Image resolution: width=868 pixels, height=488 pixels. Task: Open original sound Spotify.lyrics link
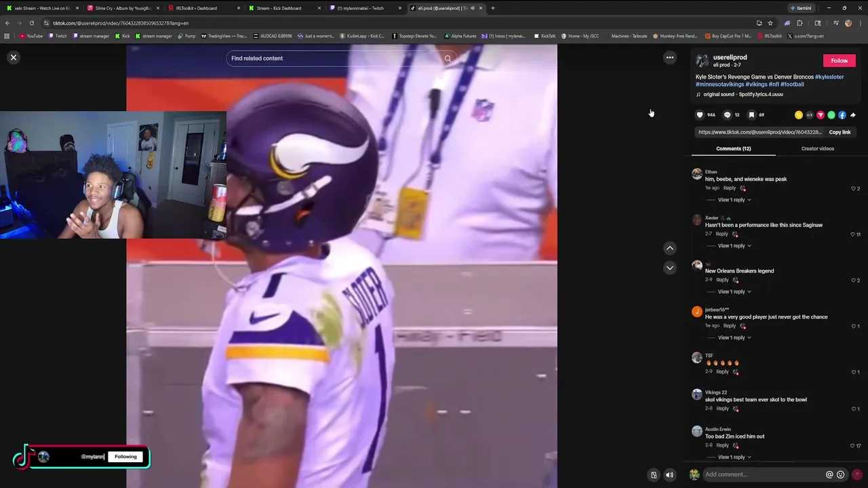[743, 95]
